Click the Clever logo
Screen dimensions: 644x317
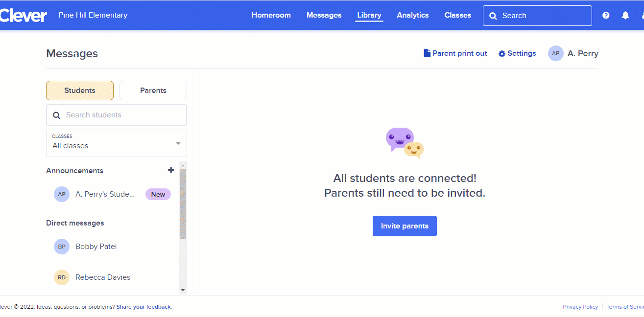point(24,16)
